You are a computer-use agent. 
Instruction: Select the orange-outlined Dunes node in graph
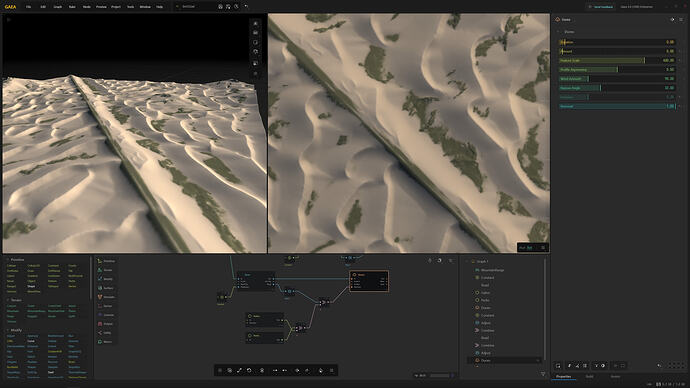(x=369, y=281)
